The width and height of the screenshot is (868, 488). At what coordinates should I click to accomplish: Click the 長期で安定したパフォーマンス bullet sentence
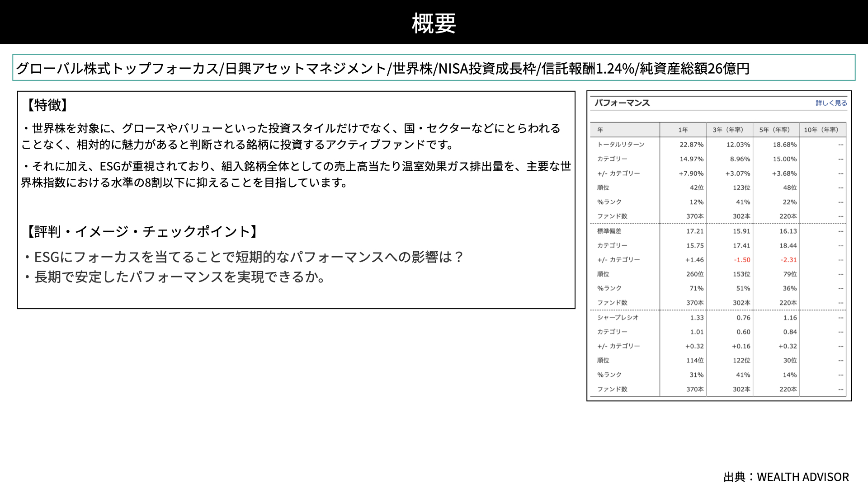175,277
